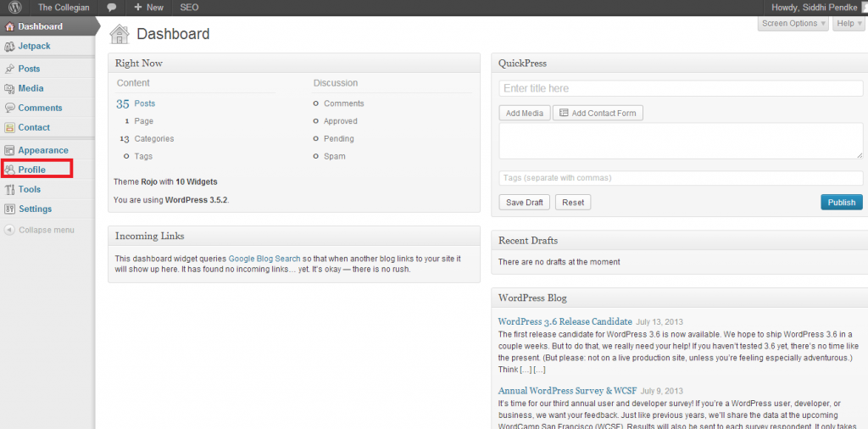Go to Dashboard menu item

41,26
